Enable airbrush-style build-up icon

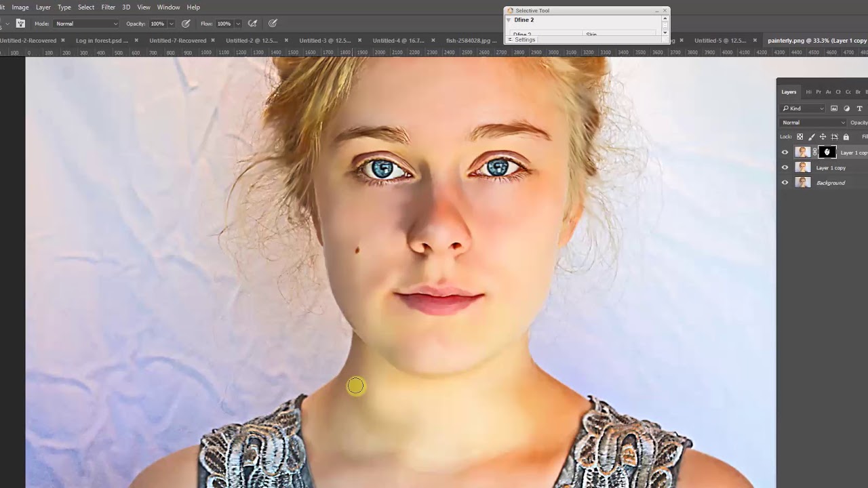coord(253,24)
